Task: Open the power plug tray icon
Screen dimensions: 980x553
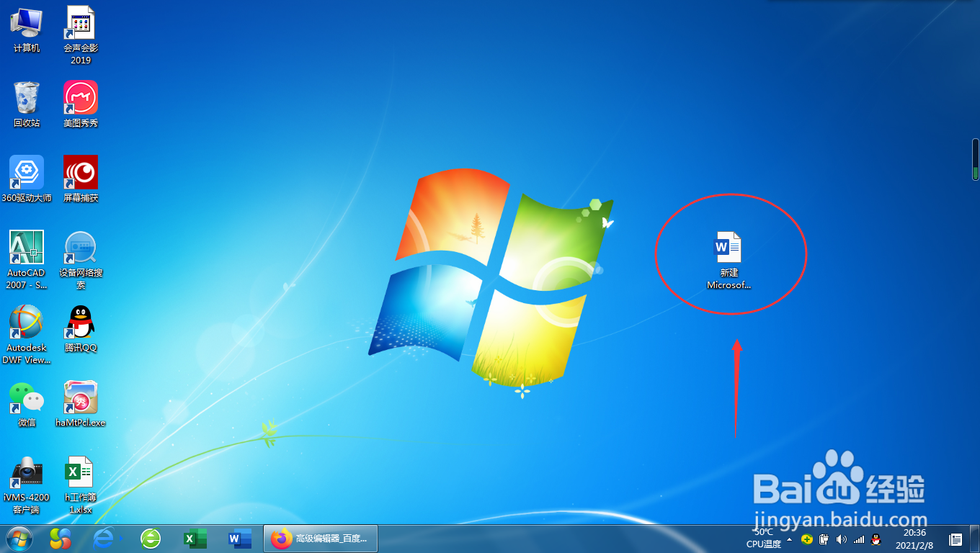Action: [824, 539]
